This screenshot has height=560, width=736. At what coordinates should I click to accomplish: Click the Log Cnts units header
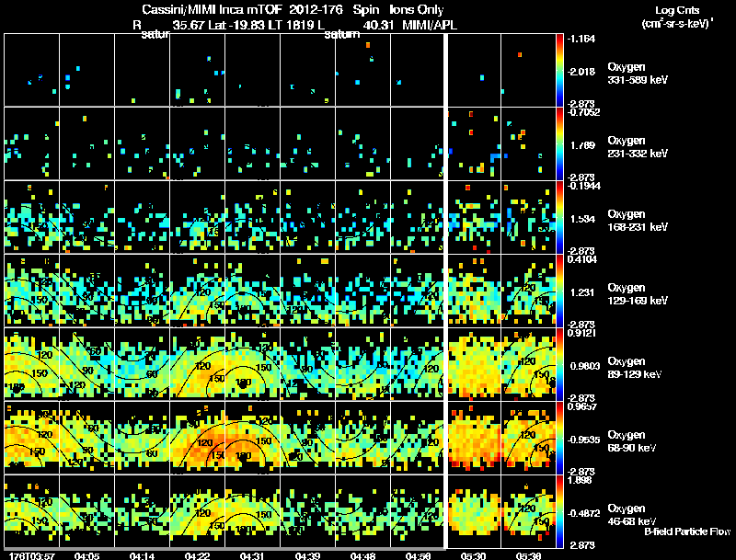tap(677, 17)
